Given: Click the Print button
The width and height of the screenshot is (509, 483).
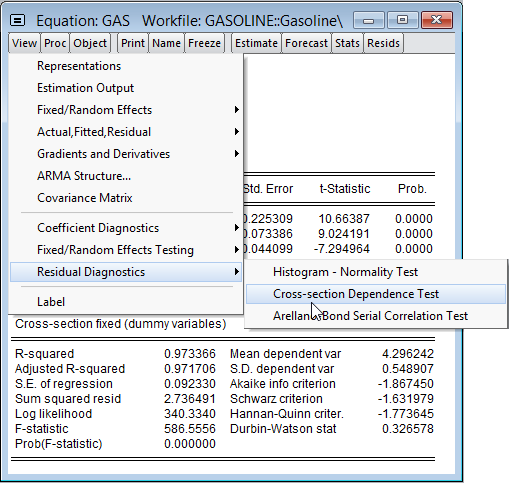Looking at the screenshot, I should [x=133, y=43].
